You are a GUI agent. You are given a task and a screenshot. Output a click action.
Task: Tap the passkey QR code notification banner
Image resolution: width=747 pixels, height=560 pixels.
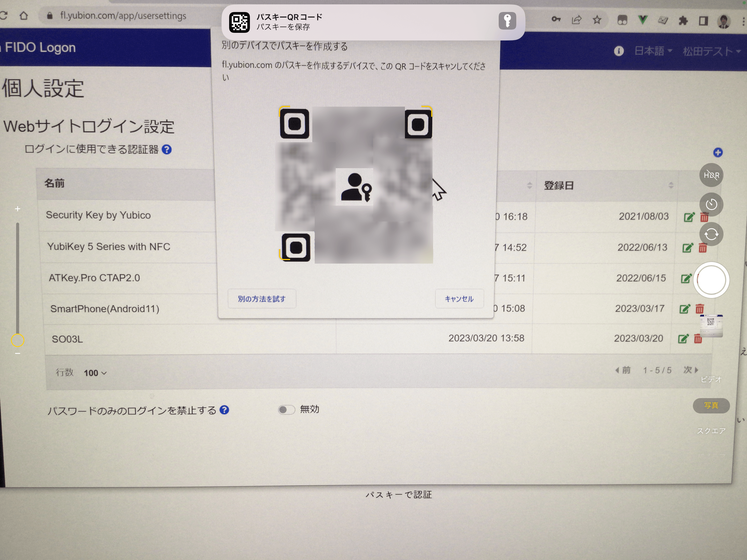coord(373,22)
